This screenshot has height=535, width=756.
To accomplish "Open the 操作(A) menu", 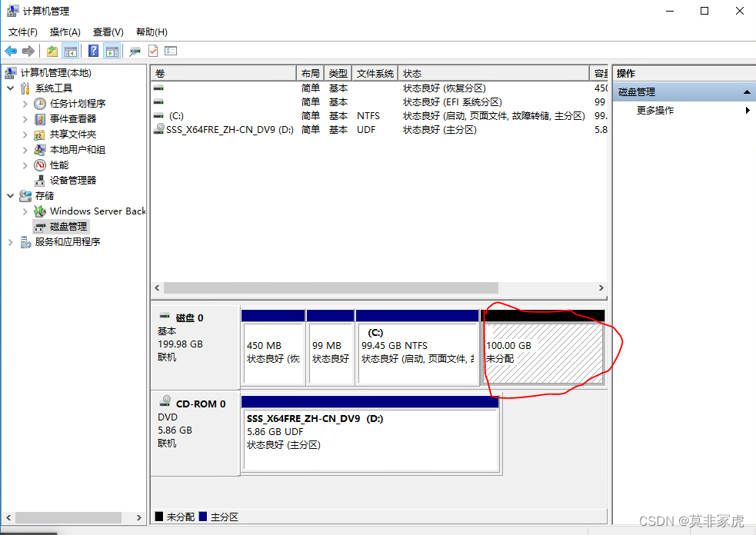I will [x=65, y=32].
